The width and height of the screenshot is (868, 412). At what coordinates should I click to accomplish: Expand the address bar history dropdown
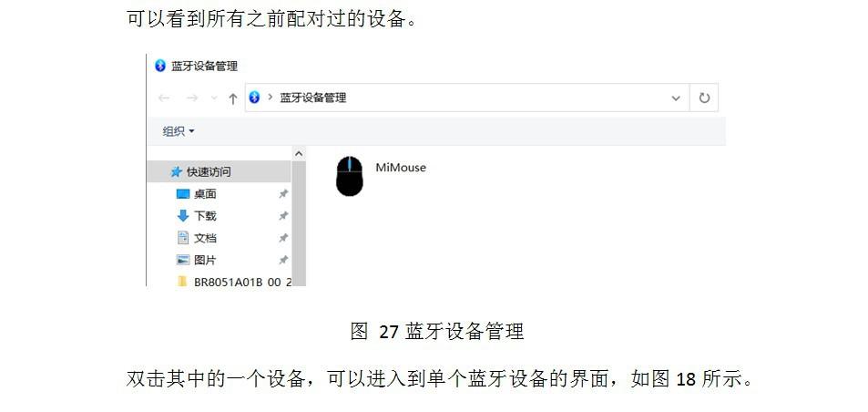[676, 98]
